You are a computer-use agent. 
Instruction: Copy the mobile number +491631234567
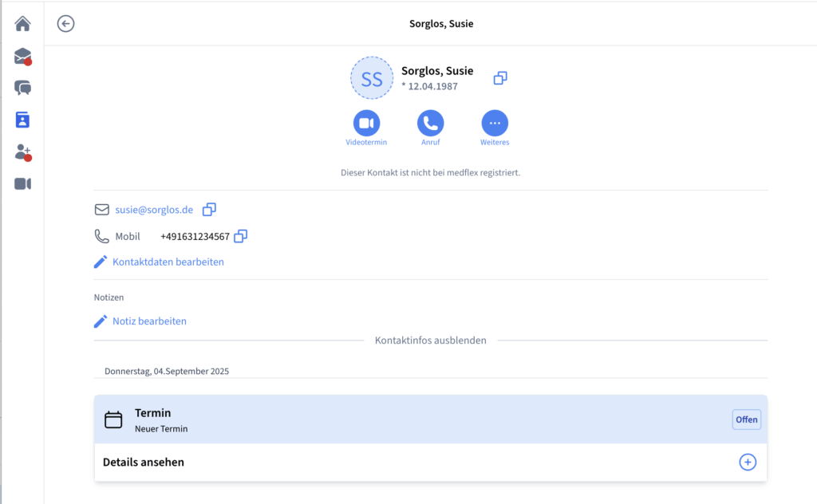coord(240,236)
